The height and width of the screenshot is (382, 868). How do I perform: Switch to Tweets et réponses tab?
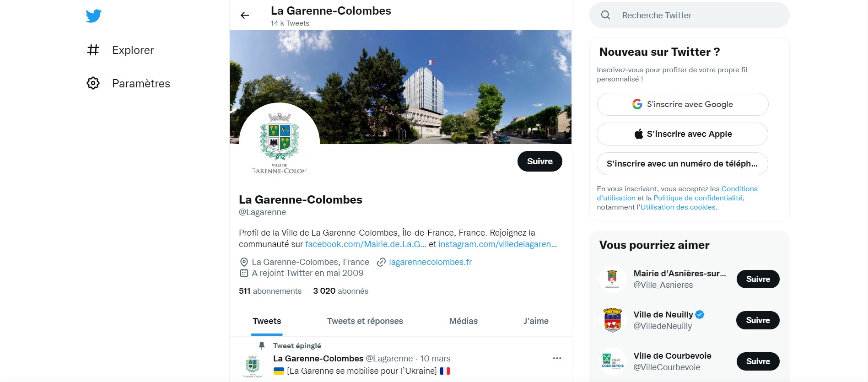[x=365, y=321]
